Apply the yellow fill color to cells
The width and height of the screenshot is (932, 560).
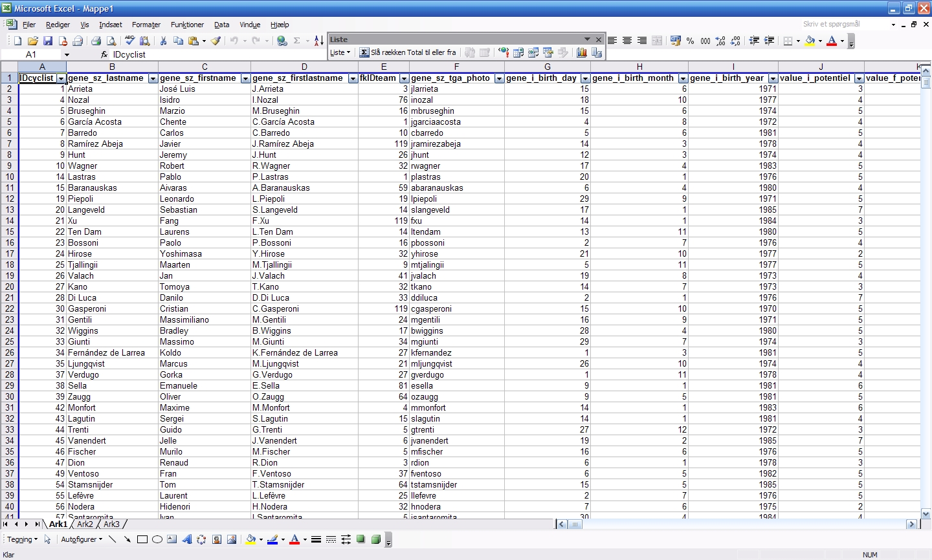810,41
